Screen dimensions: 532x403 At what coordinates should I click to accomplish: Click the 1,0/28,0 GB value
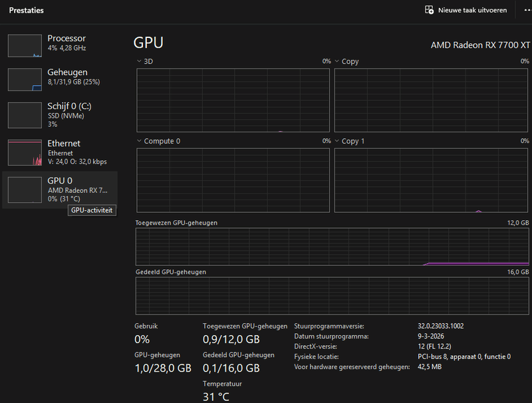tap(163, 368)
